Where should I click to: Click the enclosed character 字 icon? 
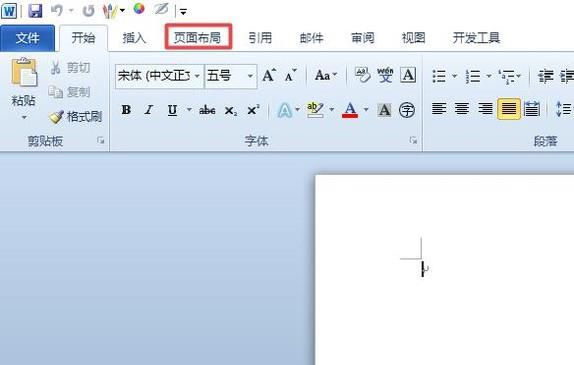point(407,110)
